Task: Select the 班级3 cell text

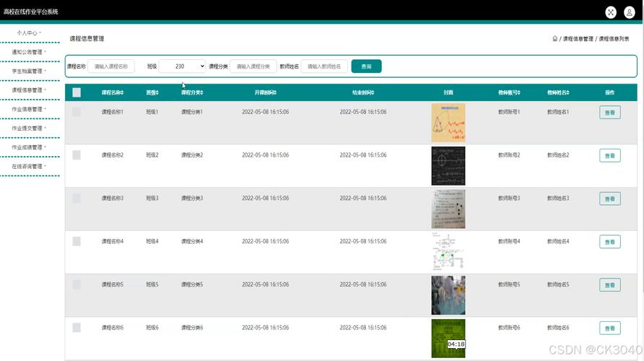Action: click(x=152, y=198)
